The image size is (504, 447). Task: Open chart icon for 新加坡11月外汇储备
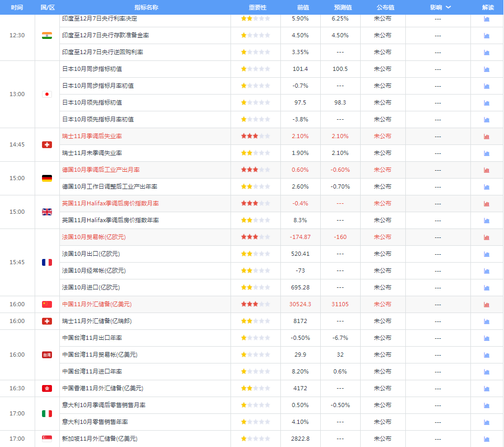[x=486, y=439]
